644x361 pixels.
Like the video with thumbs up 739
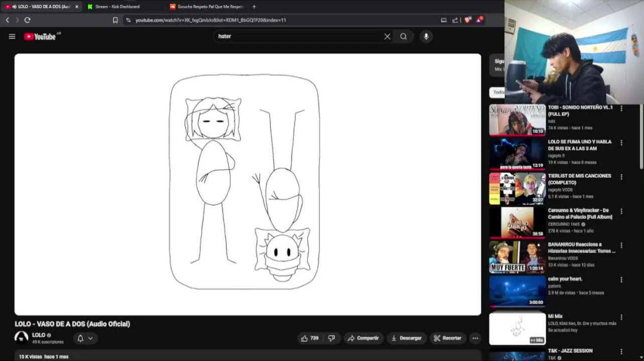click(309, 338)
